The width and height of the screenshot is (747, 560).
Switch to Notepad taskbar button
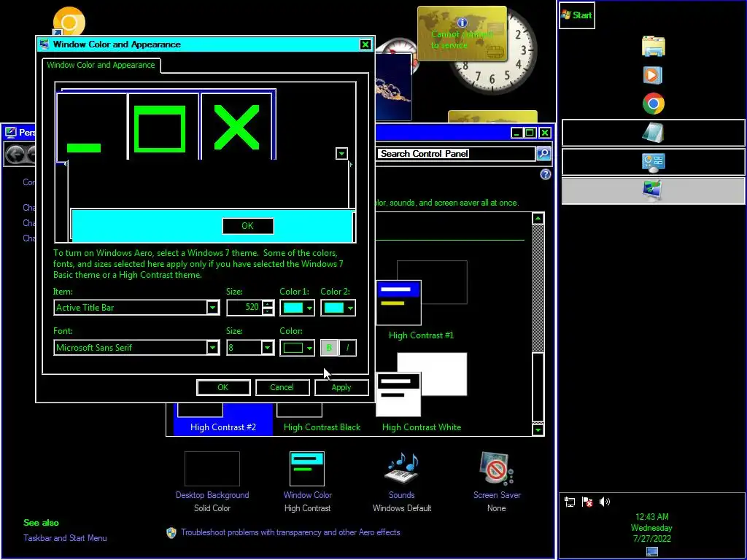point(653,133)
